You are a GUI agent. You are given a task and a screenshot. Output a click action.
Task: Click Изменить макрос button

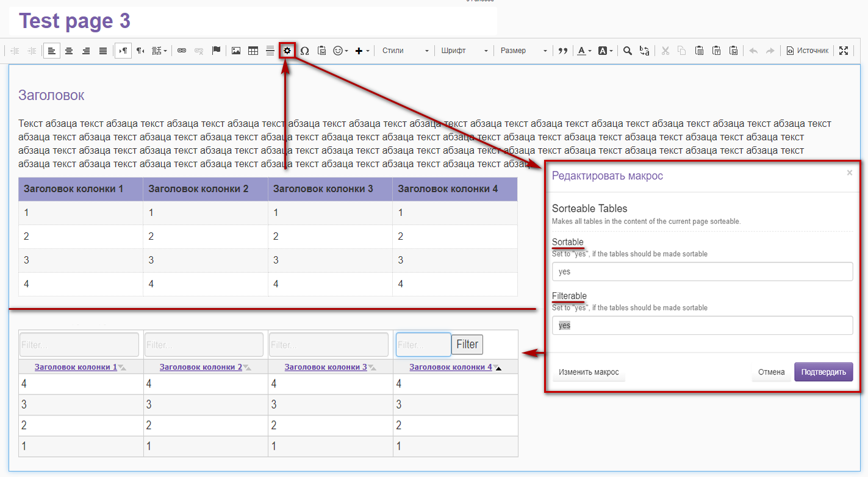[x=589, y=372]
